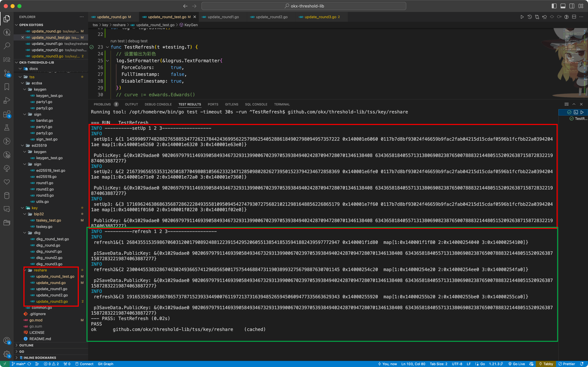Customize layout icon in title bar
This screenshot has width=588, height=367.
click(581, 6)
